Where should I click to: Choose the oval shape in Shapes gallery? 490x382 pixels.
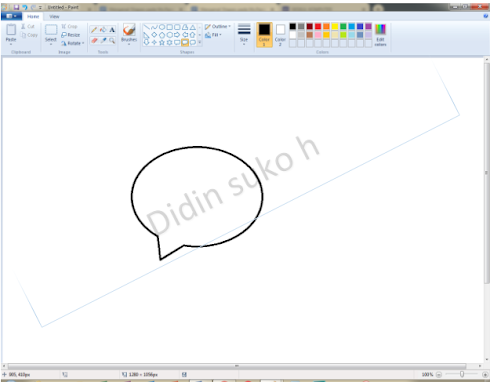tap(162, 27)
